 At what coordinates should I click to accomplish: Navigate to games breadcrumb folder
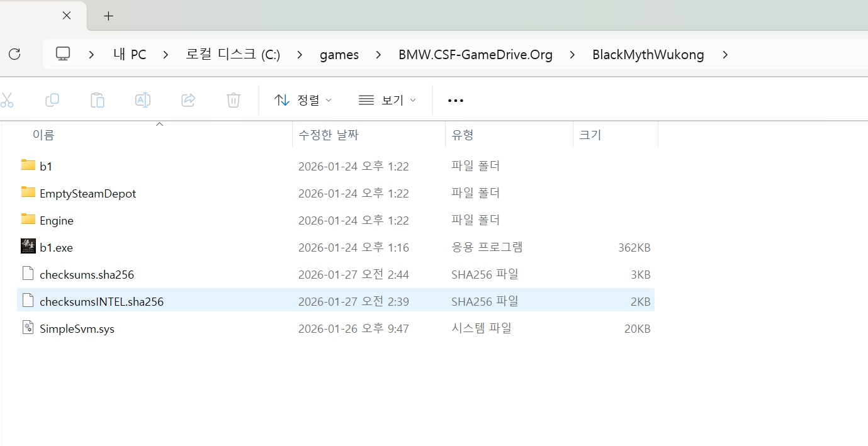339,55
